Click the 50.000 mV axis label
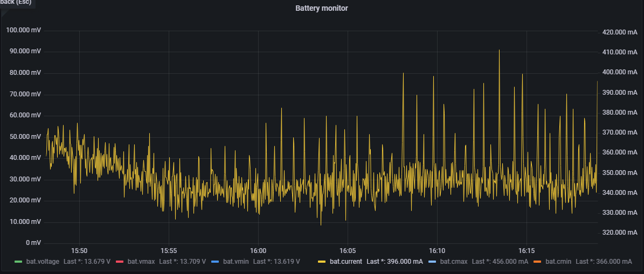Image resolution: width=644 pixels, height=274 pixels. point(25,137)
